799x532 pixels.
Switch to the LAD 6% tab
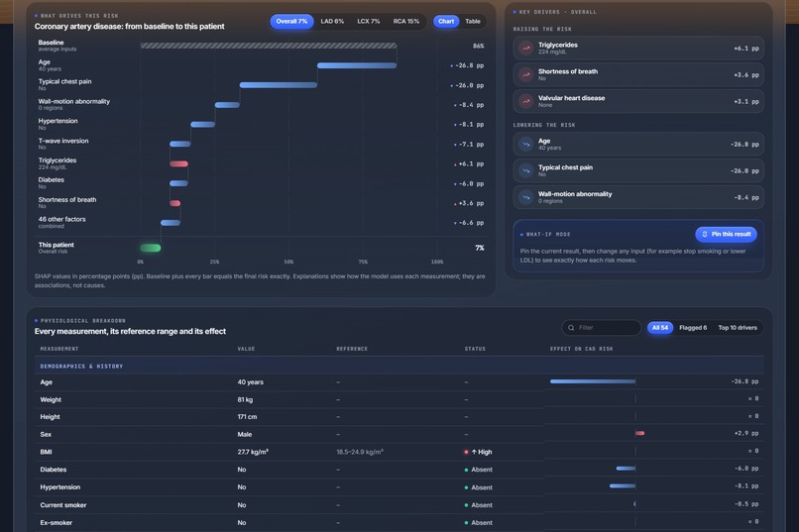332,22
